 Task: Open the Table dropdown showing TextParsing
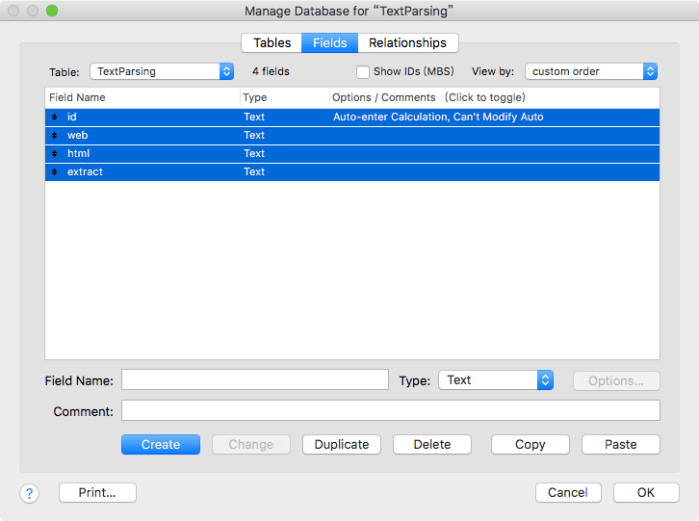(x=162, y=72)
